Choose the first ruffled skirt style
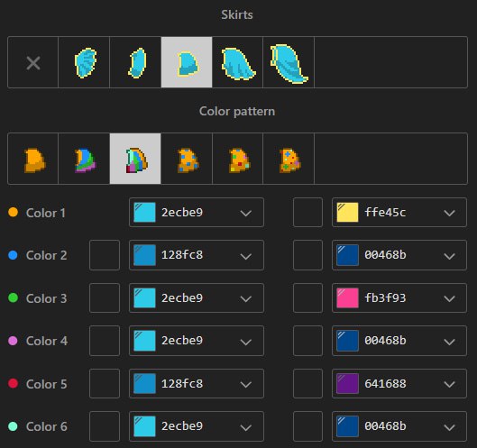The width and height of the screenshot is (477, 448). pos(84,62)
